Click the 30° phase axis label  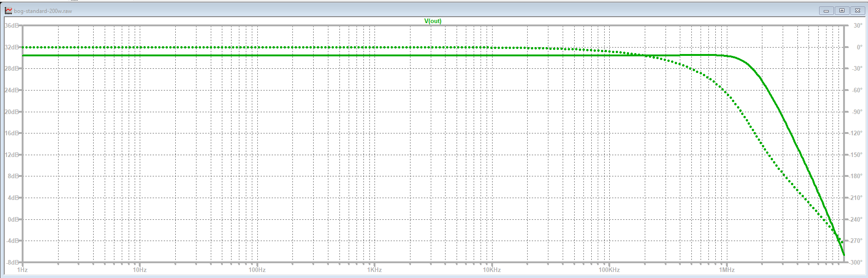858,25
